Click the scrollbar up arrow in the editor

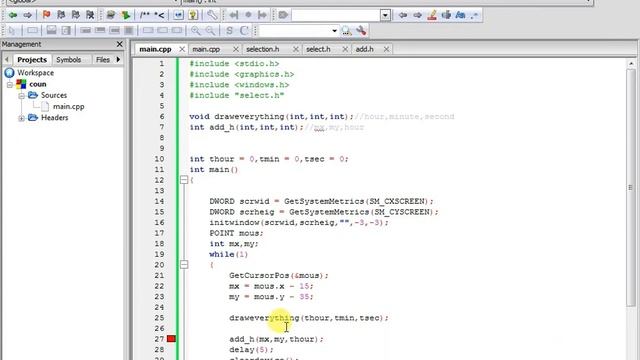pyautogui.click(x=631, y=64)
